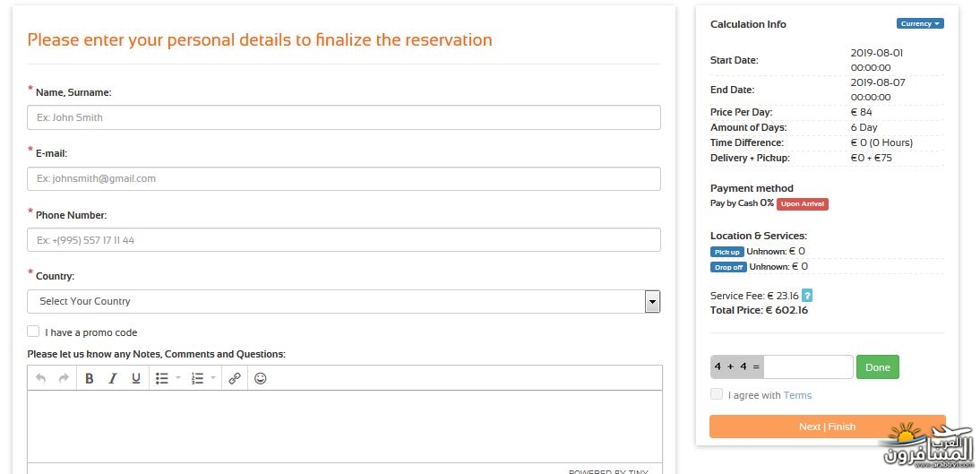Click the Name, Surname input field
980x474 pixels.
click(x=344, y=117)
